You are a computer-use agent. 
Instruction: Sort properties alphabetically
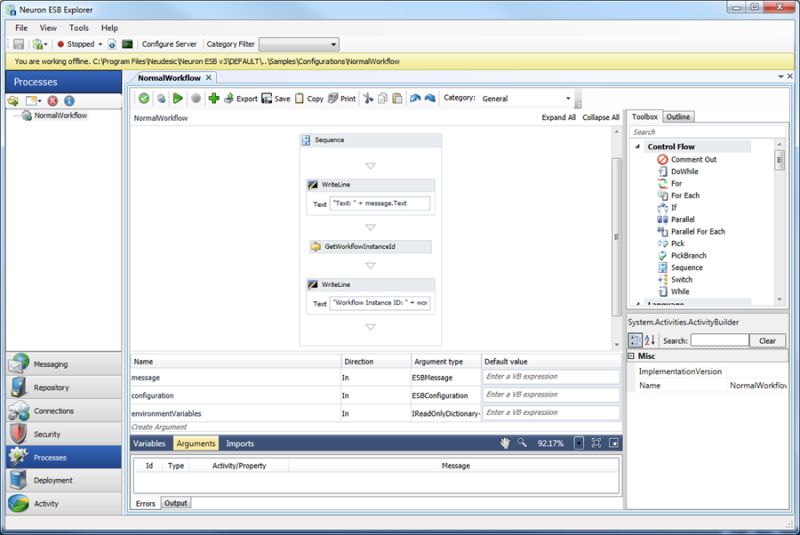[x=649, y=340]
